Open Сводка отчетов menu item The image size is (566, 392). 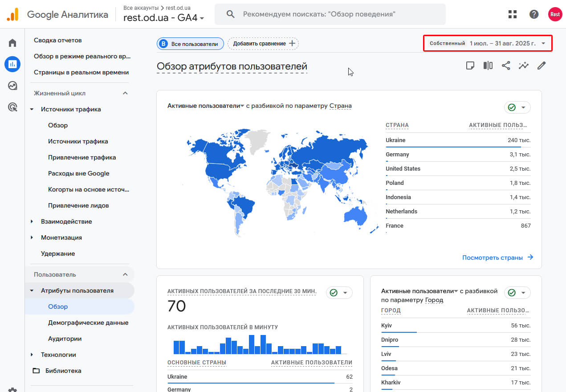pos(58,40)
